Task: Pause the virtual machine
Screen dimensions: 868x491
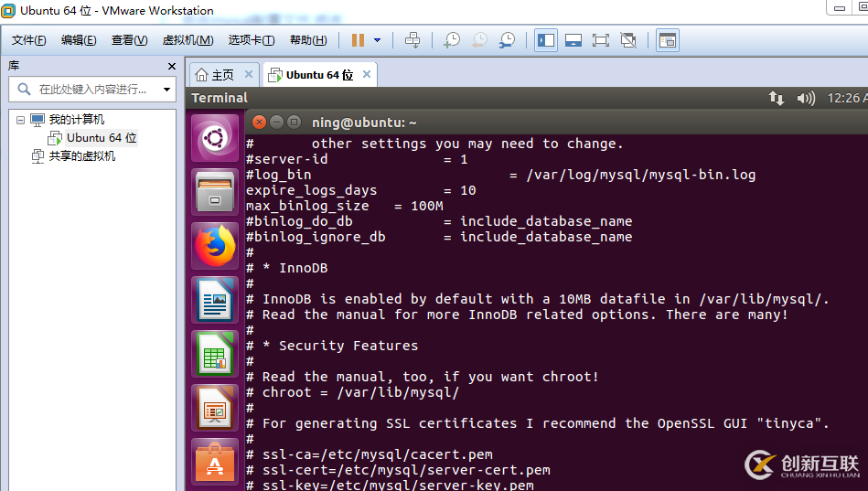Action: (359, 40)
